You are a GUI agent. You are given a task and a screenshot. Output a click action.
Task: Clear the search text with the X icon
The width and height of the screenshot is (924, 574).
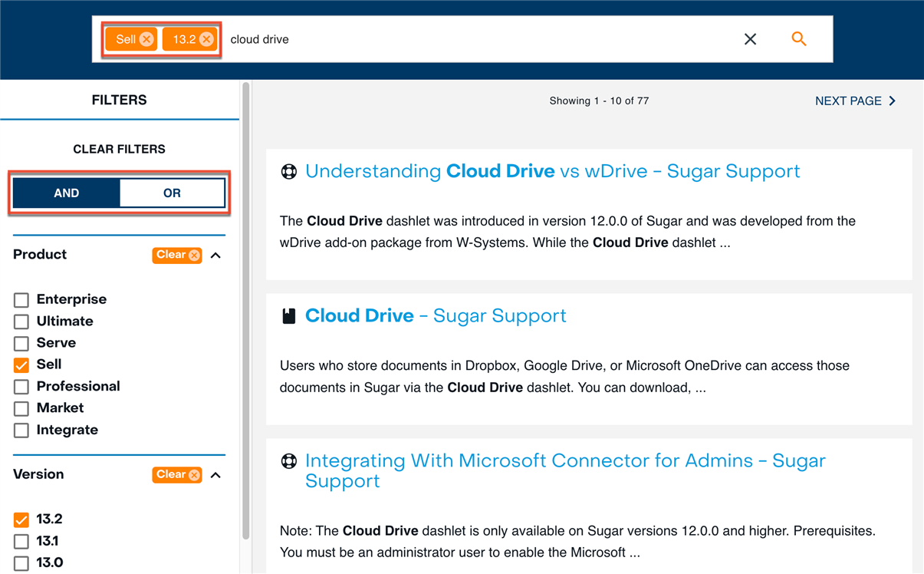pyautogui.click(x=750, y=39)
